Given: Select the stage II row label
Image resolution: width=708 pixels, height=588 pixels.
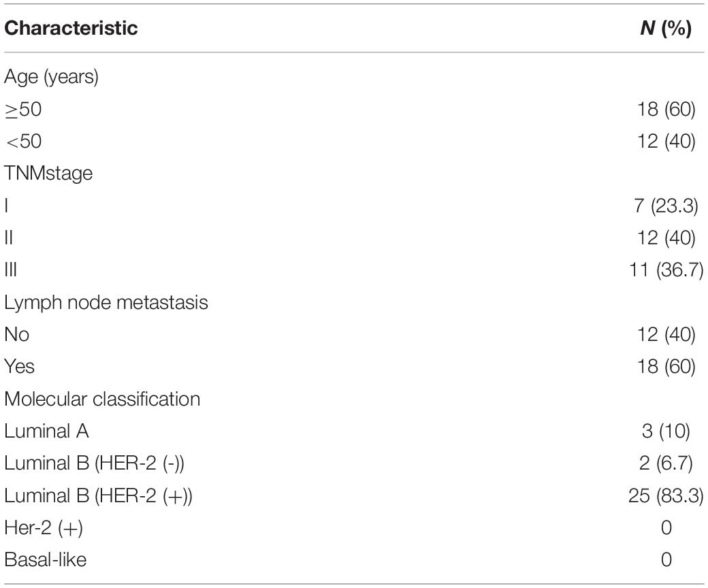Looking at the screenshot, I should click(9, 238).
